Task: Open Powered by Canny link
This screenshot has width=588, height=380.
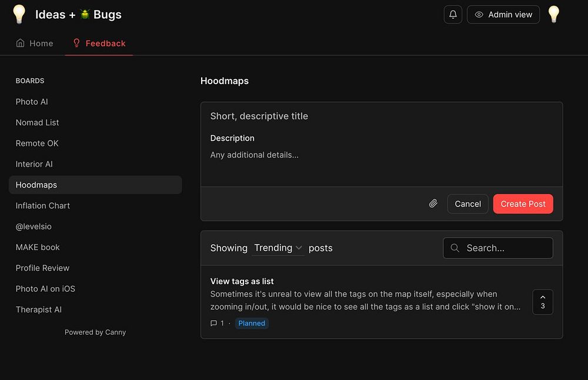Action: (95, 332)
